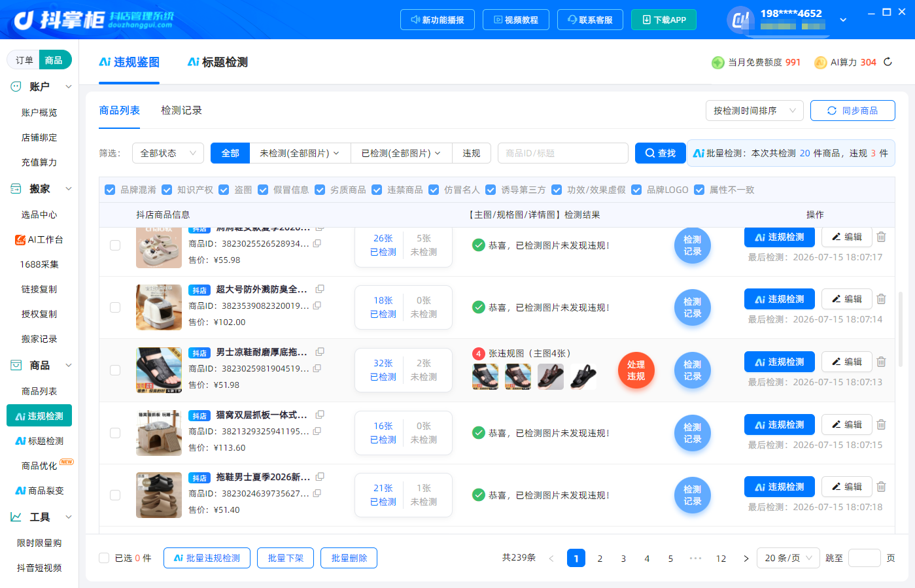Image resolution: width=915 pixels, height=588 pixels.
Task: Go to next page arrow
Action: coord(746,559)
